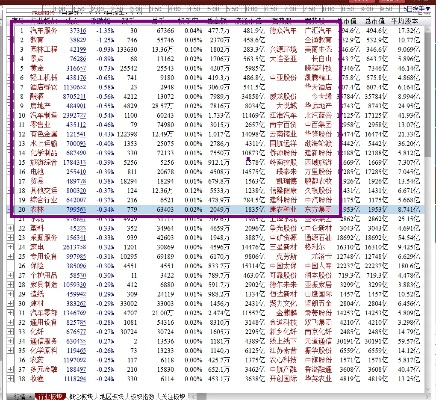Select the red 行业板块 tab

50,397
